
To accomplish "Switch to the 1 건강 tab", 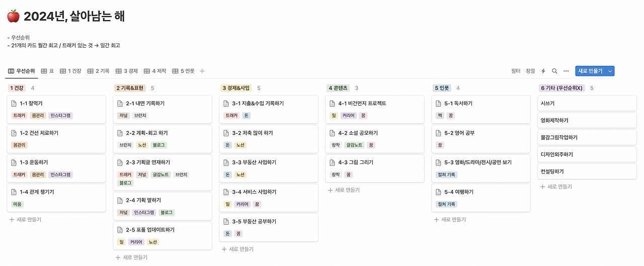I will (70, 71).
